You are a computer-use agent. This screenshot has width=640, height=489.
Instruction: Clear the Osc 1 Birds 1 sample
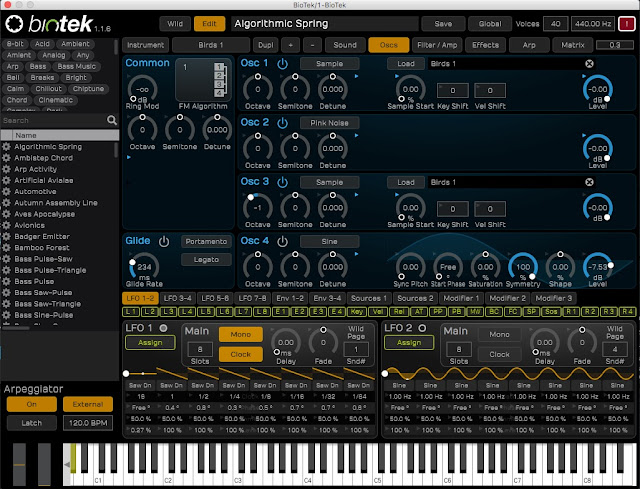[589, 64]
